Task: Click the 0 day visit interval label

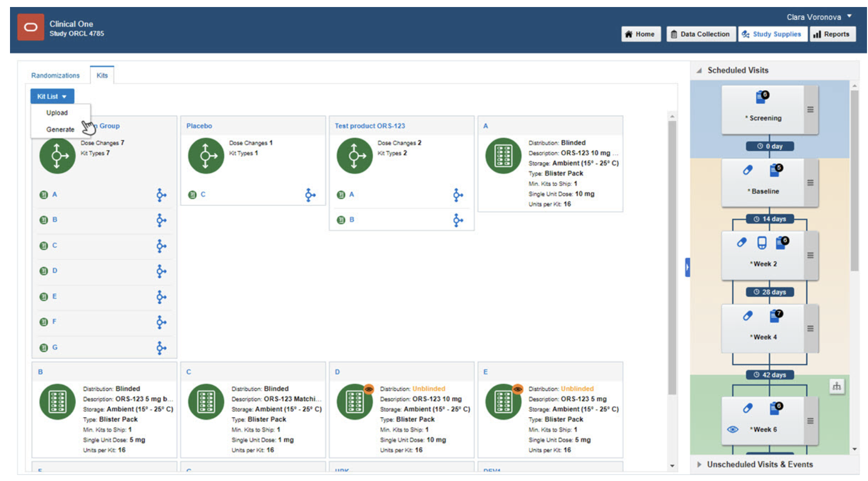Action: [x=770, y=146]
